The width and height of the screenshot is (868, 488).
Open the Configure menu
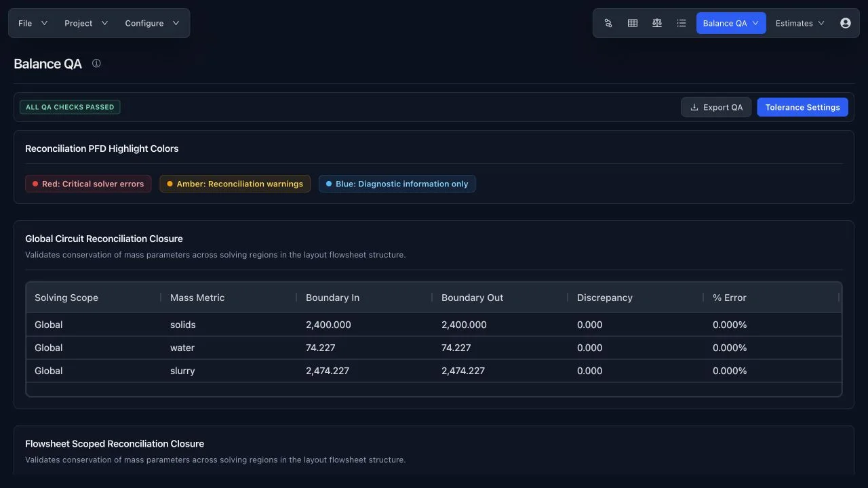click(152, 23)
